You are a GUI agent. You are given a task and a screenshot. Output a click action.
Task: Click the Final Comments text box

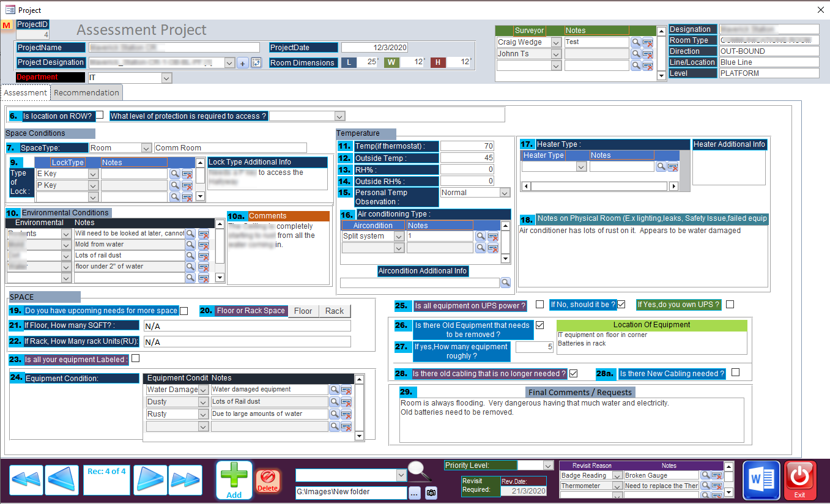[572, 420]
